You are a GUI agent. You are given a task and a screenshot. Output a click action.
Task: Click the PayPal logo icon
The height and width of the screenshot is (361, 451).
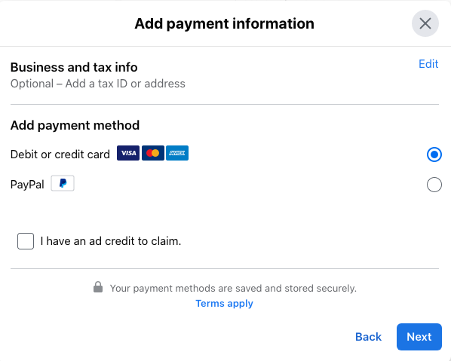coord(63,183)
